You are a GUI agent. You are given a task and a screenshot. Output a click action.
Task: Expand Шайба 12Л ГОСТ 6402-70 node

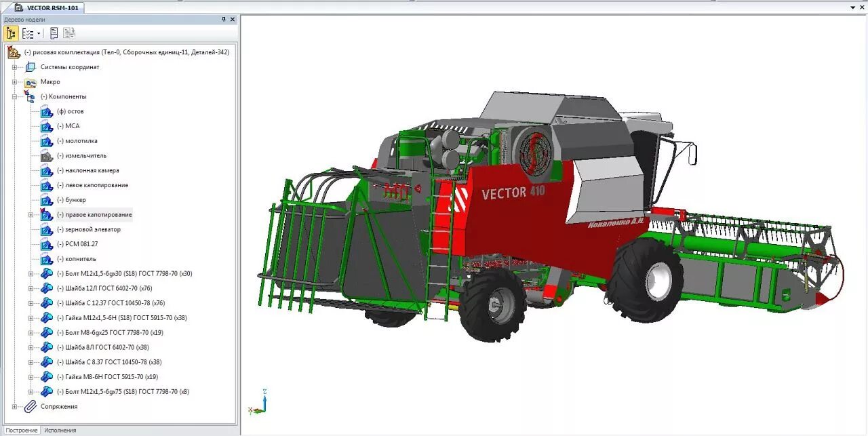[31, 288]
